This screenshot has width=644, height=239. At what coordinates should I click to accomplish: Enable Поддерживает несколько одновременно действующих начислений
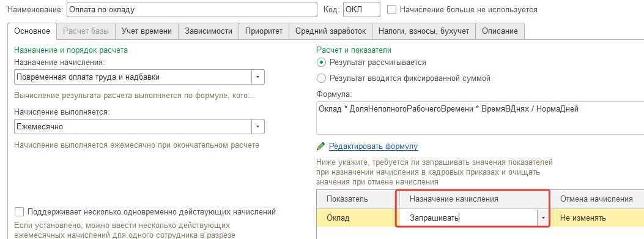[x=19, y=212]
